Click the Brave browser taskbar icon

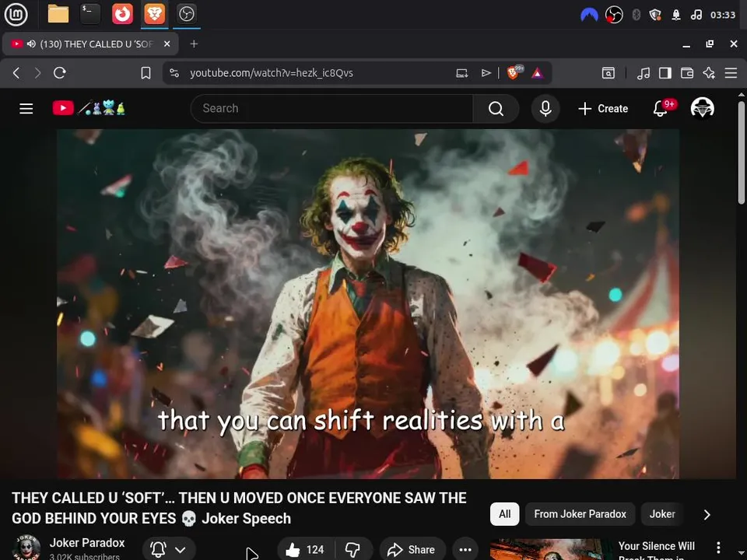coord(154,14)
